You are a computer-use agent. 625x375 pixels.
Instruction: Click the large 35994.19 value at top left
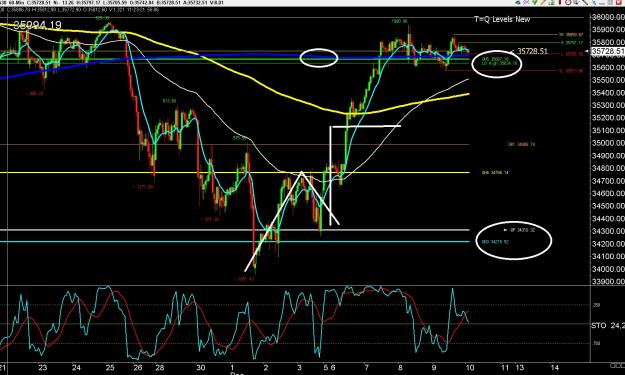pyautogui.click(x=37, y=26)
